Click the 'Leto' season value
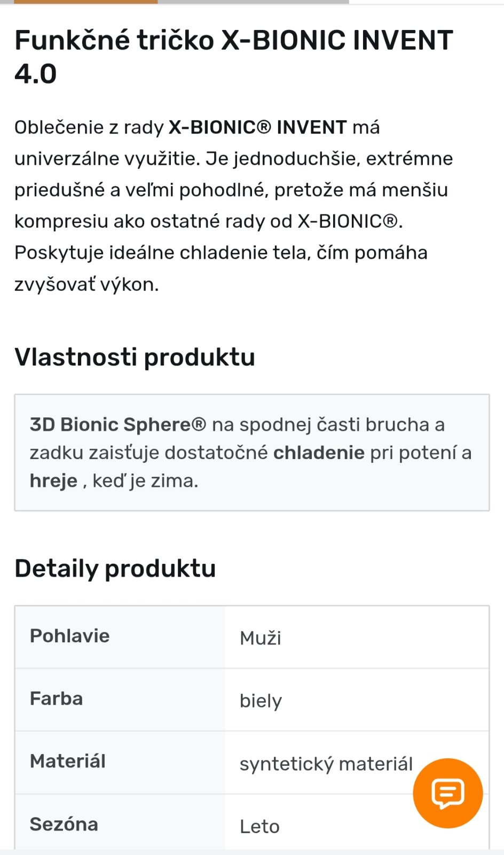The height and width of the screenshot is (855, 504). point(259,827)
